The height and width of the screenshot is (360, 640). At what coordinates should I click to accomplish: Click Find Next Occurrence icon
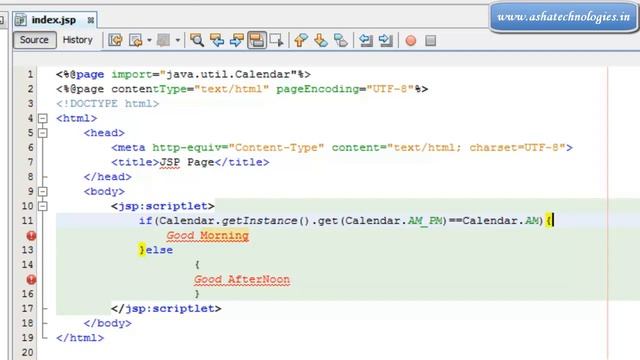tap(237, 40)
